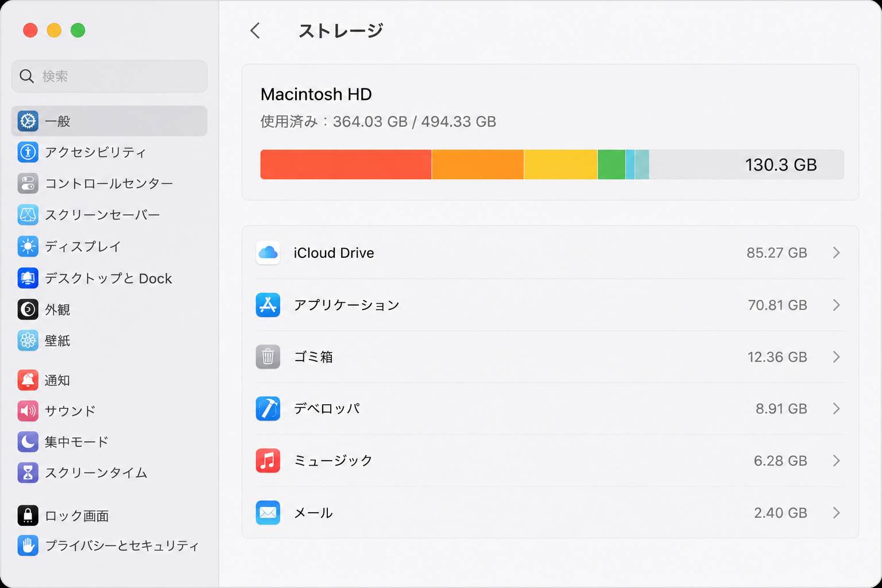
Task: Open デスクトップと Dock settings
Action: pyautogui.click(x=109, y=278)
